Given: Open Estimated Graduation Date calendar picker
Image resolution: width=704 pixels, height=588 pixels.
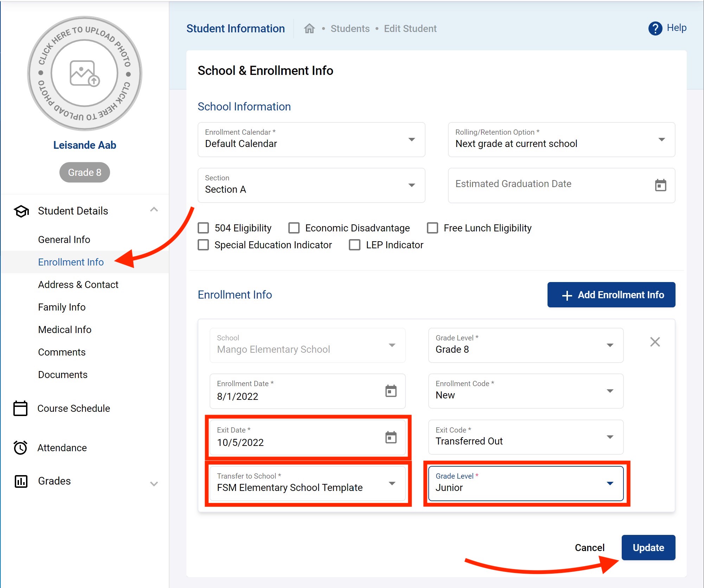Looking at the screenshot, I should (660, 185).
